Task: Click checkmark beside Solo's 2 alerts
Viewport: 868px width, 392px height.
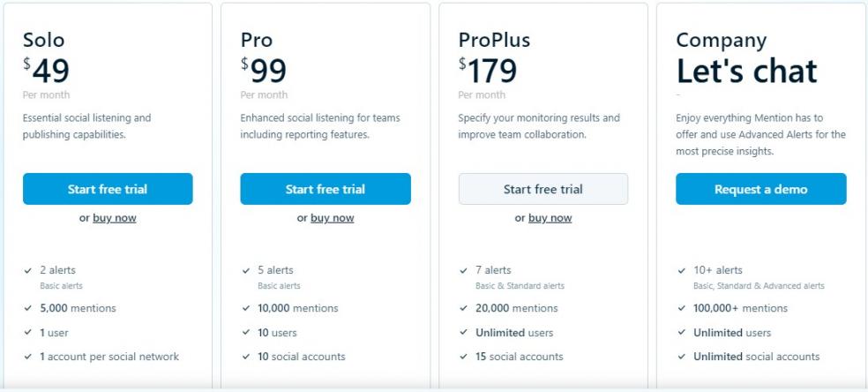Action: click(x=29, y=270)
